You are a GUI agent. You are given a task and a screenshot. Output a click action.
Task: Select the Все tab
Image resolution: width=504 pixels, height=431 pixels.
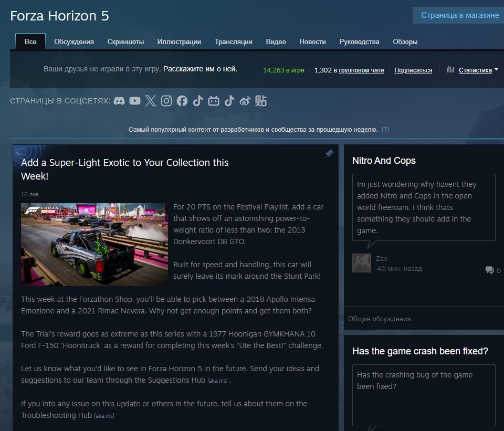tap(30, 42)
